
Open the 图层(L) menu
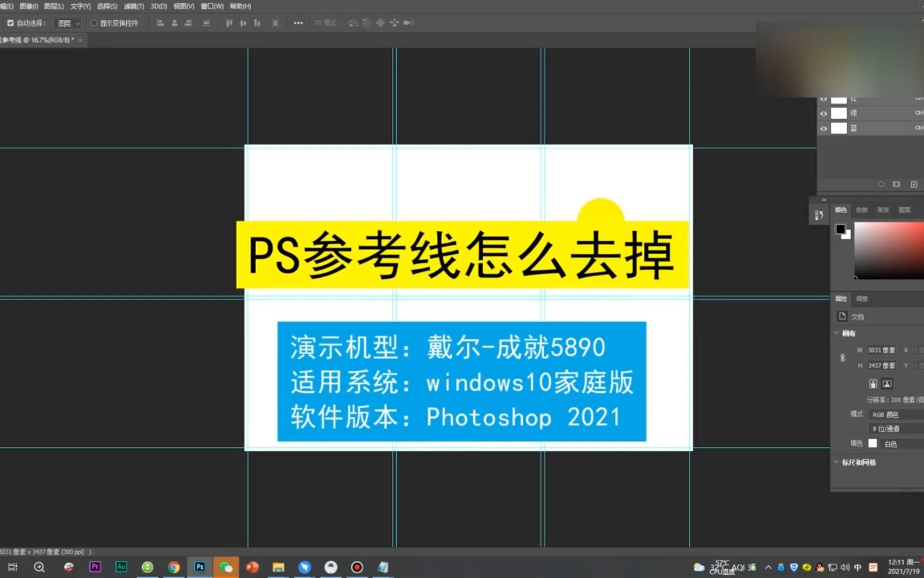coord(54,6)
